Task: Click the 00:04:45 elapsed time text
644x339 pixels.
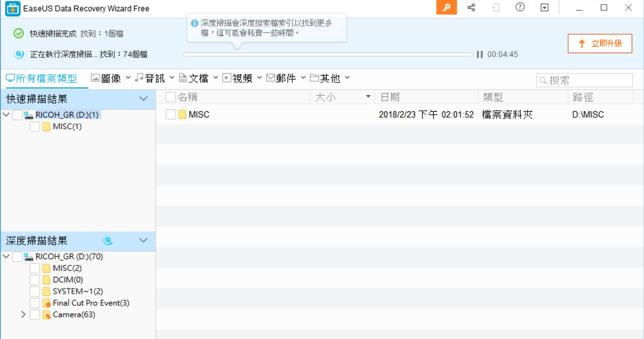Action: click(502, 54)
